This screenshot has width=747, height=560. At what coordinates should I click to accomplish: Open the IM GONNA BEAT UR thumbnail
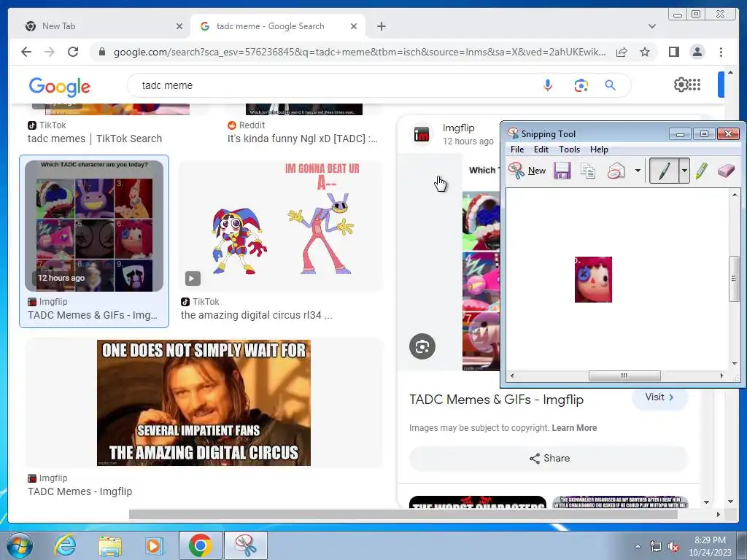(281, 226)
